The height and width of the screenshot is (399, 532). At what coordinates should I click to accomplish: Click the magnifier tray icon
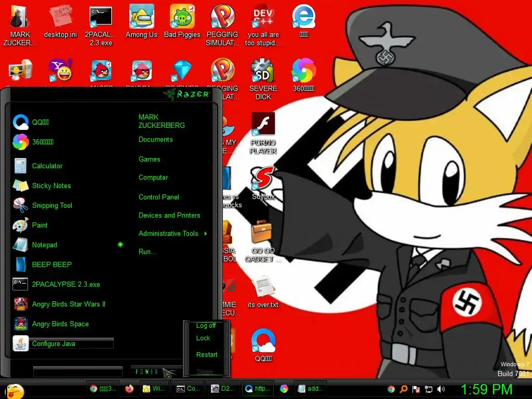(x=404, y=389)
